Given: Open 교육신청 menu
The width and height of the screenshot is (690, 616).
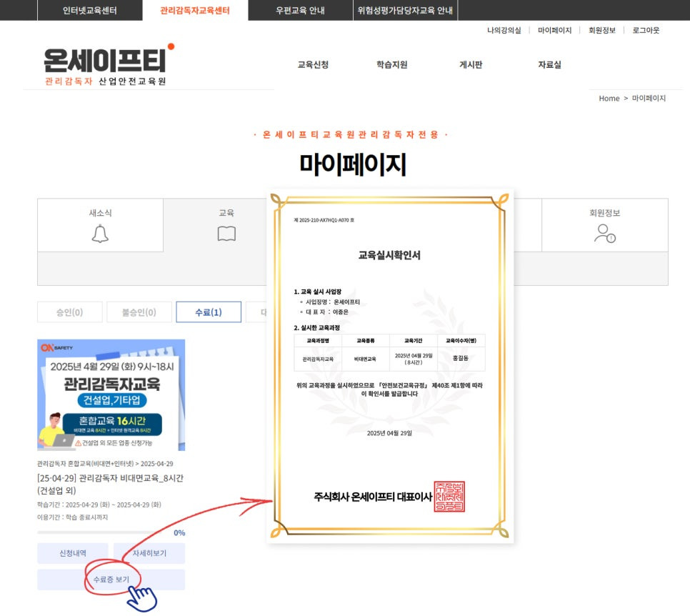Looking at the screenshot, I should click(x=313, y=65).
